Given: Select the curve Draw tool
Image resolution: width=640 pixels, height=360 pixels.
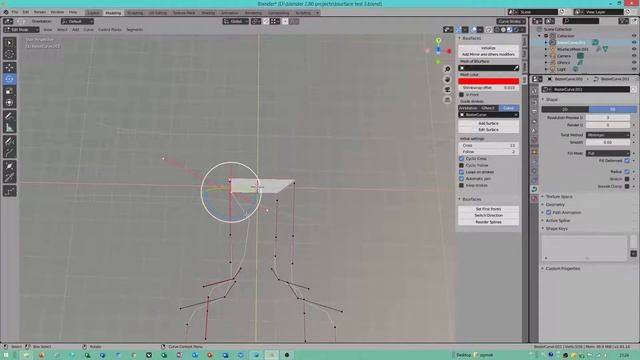Looking at the screenshot, I should (x=9, y=141).
